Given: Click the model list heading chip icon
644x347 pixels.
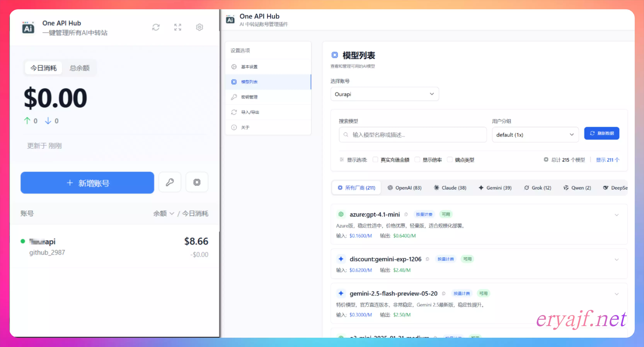Looking at the screenshot, I should tap(335, 55).
